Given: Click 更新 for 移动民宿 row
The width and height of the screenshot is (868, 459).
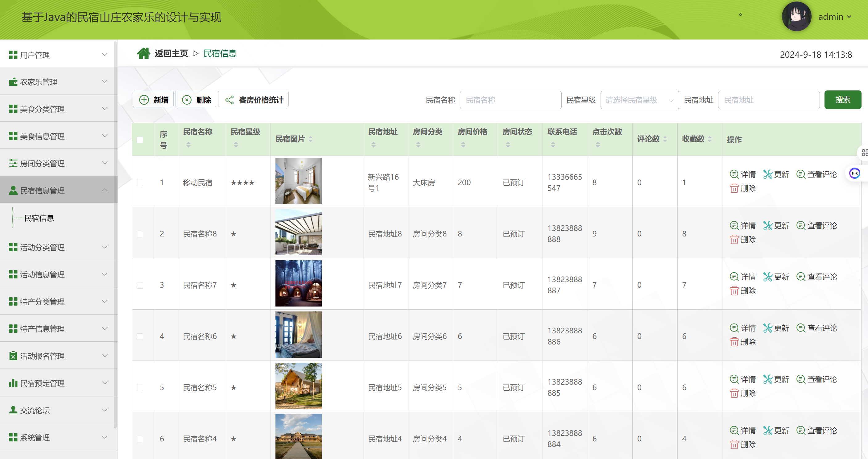Looking at the screenshot, I should point(776,174).
